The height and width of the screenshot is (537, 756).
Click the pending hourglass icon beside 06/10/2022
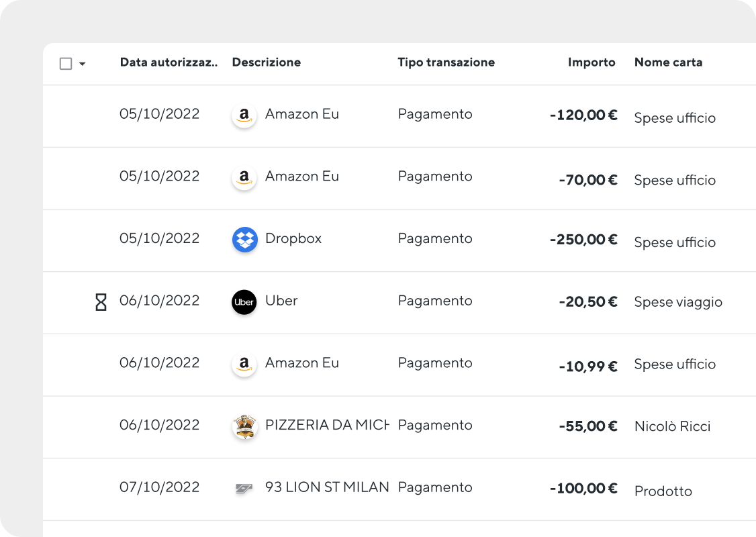pyautogui.click(x=101, y=302)
